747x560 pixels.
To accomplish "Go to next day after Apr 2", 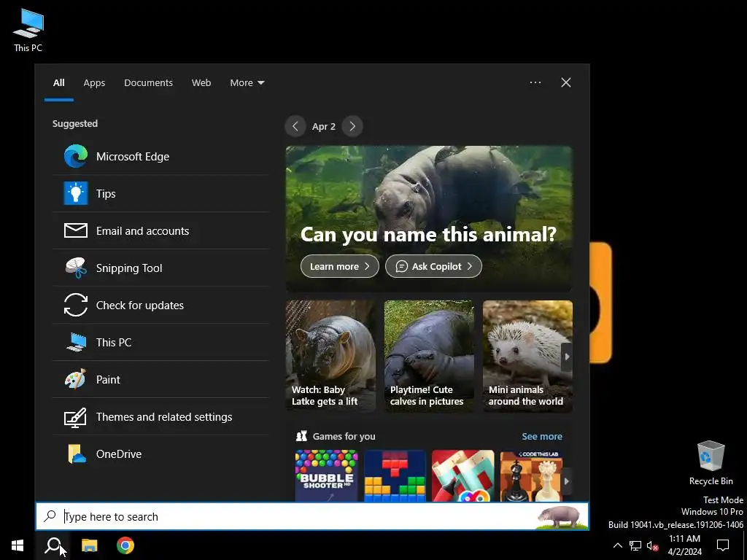I will 352,126.
